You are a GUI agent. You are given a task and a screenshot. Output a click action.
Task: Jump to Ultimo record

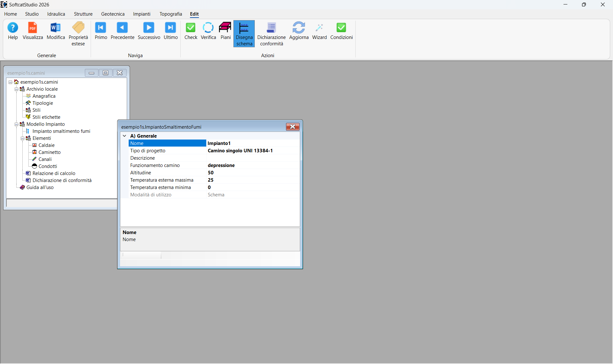(x=170, y=31)
